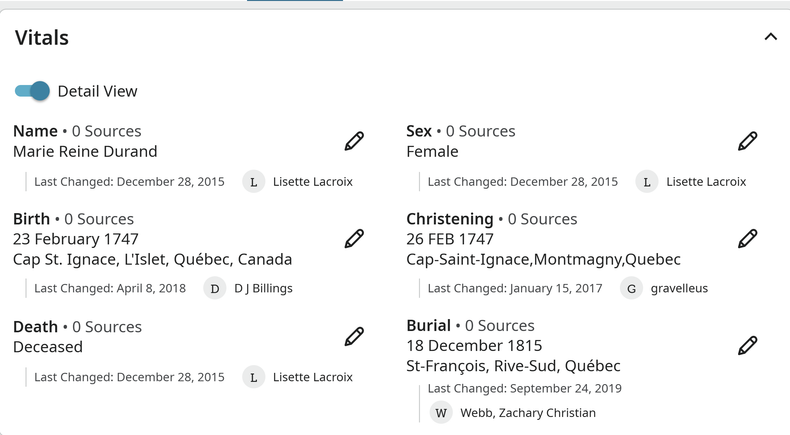Collapse the Vitals section chevron

pos(770,37)
